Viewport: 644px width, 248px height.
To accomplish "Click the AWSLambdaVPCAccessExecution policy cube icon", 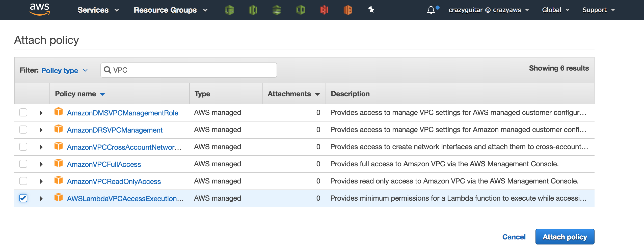I will pyautogui.click(x=59, y=198).
